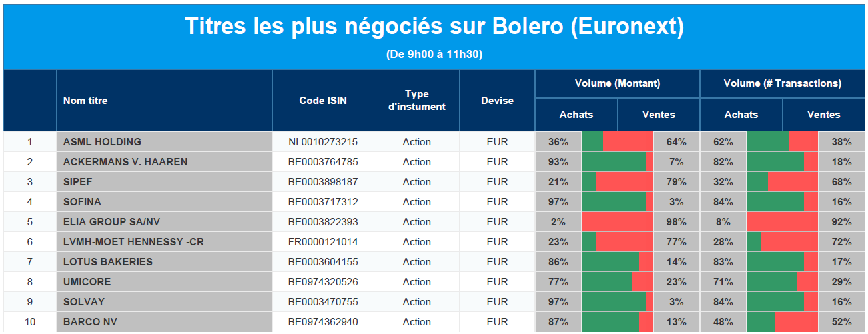Click the BARCO NV security name
Screen dimensions: 868x334
click(x=90, y=322)
